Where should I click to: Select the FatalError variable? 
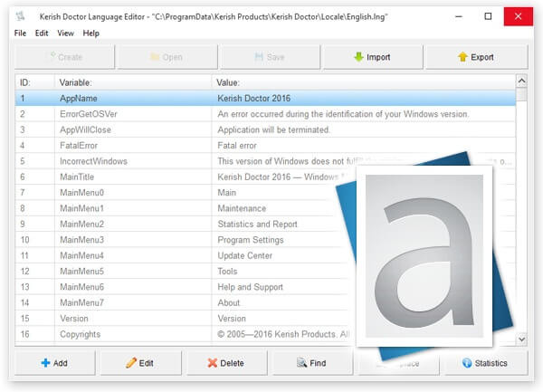point(79,146)
